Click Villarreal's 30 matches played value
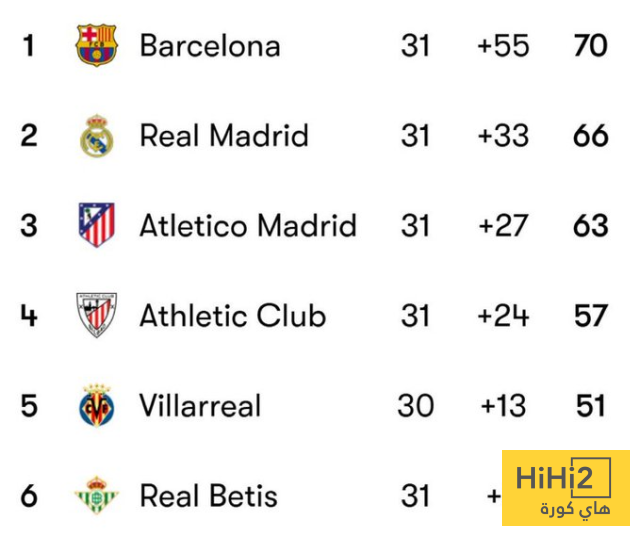Image resolution: width=640 pixels, height=537 pixels. tap(415, 406)
